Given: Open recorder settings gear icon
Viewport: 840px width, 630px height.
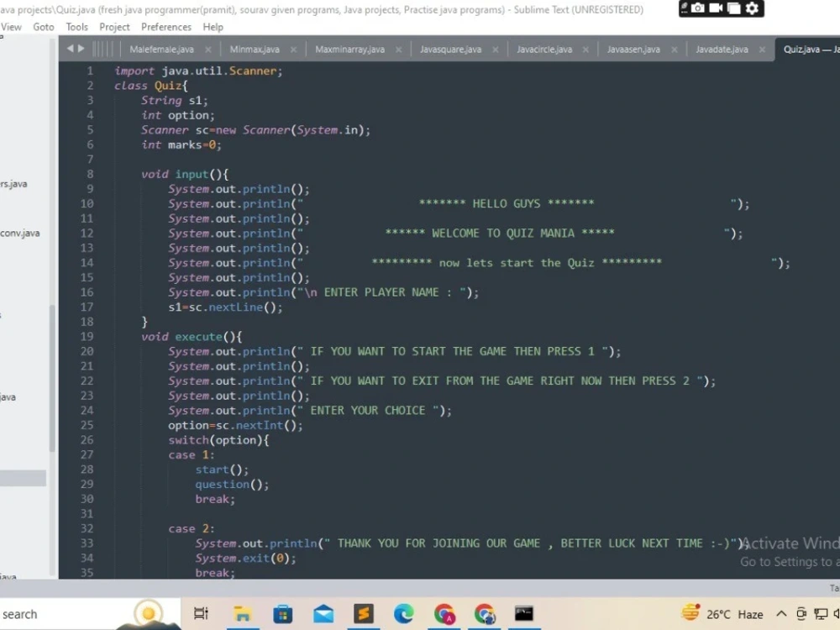Looking at the screenshot, I should pyautogui.click(x=752, y=8).
